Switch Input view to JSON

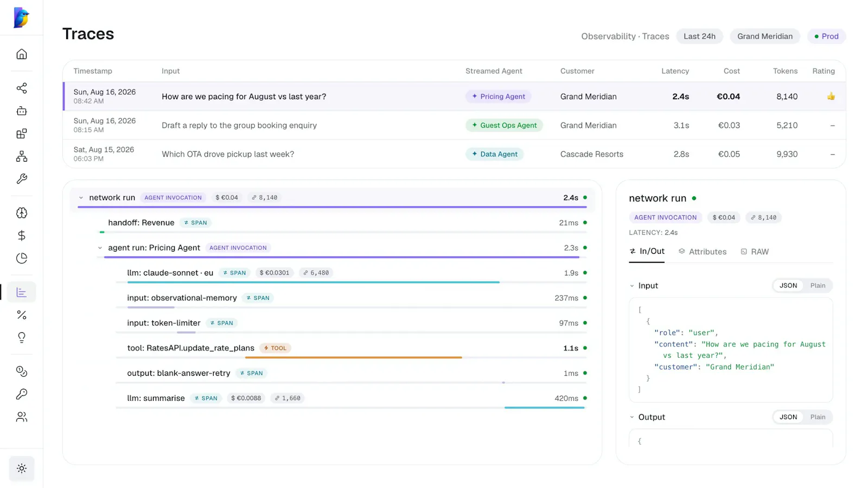788,286
